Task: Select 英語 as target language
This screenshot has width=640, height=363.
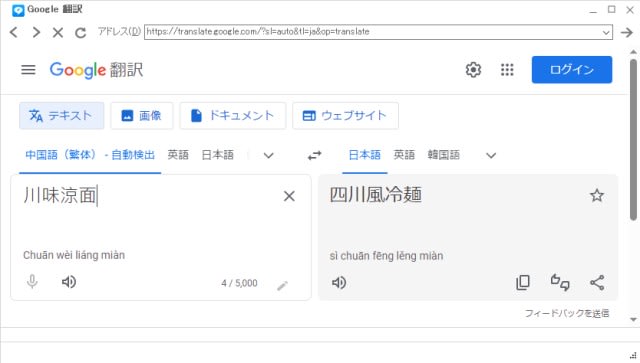Action: (404, 155)
